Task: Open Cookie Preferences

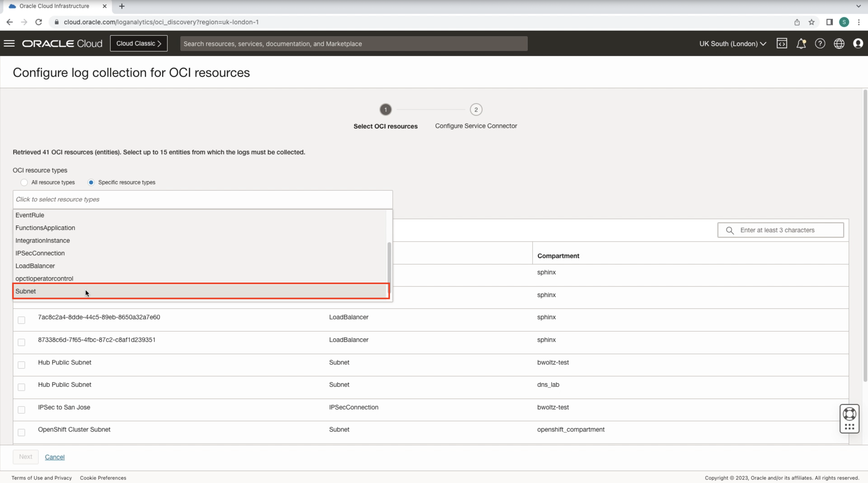Action: [x=103, y=478]
